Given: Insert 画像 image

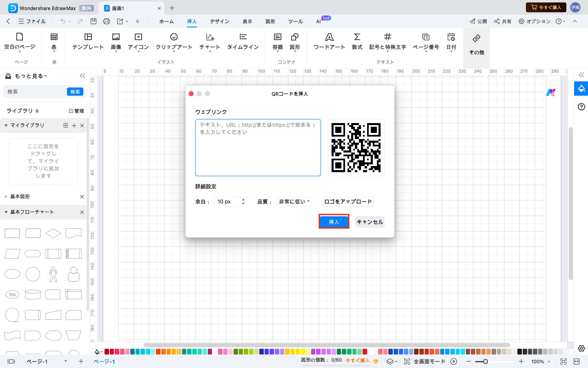Looking at the screenshot, I should tap(116, 42).
